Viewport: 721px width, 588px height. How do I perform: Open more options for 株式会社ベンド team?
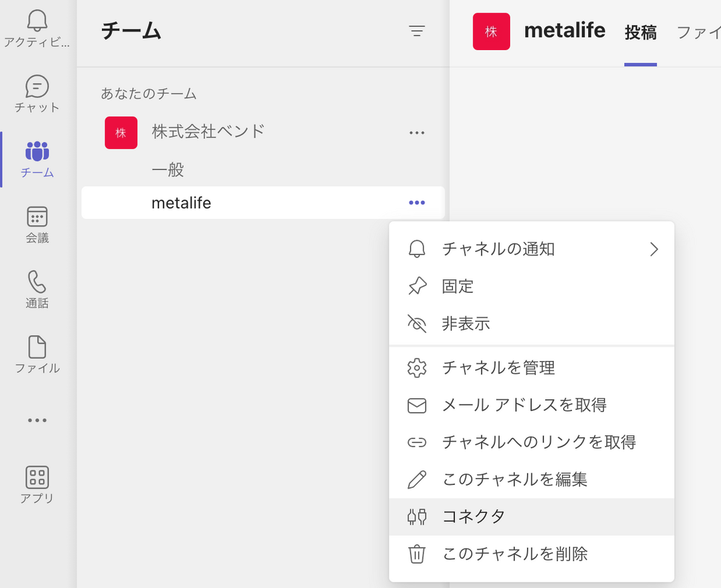click(x=417, y=133)
